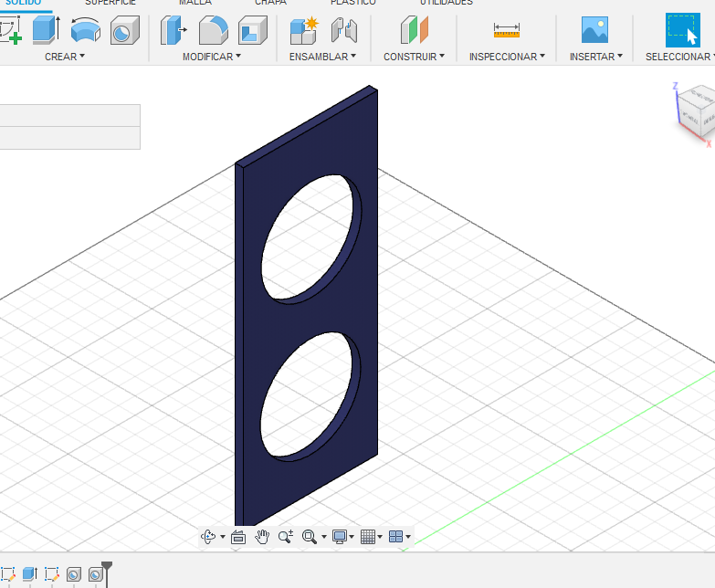Expand the Orbit tool dropdown arrow

point(223,537)
